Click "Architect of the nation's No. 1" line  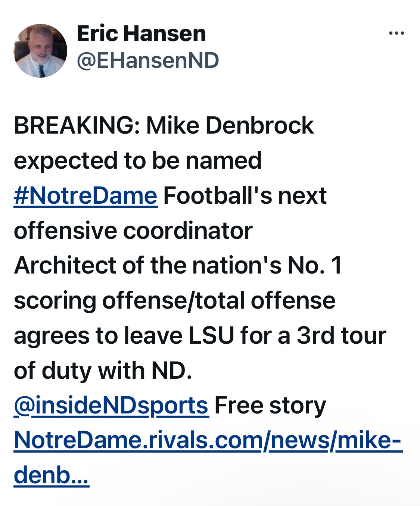(x=178, y=266)
